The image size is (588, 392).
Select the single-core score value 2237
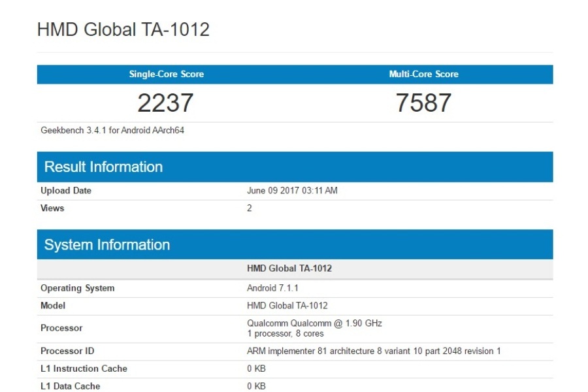point(165,103)
